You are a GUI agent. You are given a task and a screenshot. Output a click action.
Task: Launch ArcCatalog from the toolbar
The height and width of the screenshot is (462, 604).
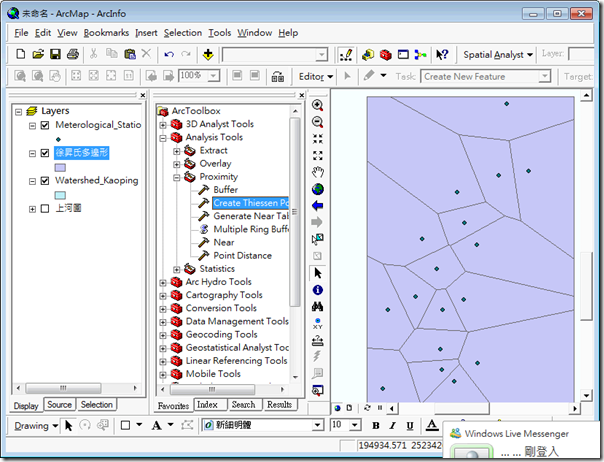pos(368,55)
